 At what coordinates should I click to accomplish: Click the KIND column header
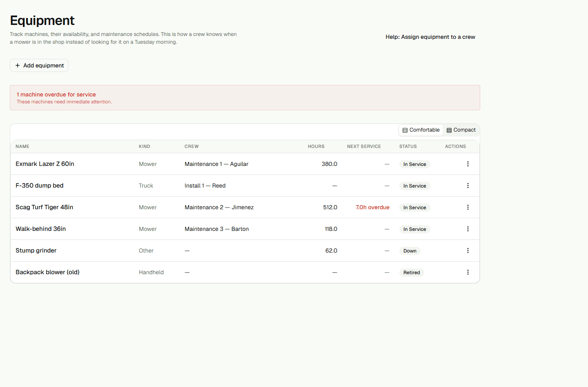tap(145, 146)
